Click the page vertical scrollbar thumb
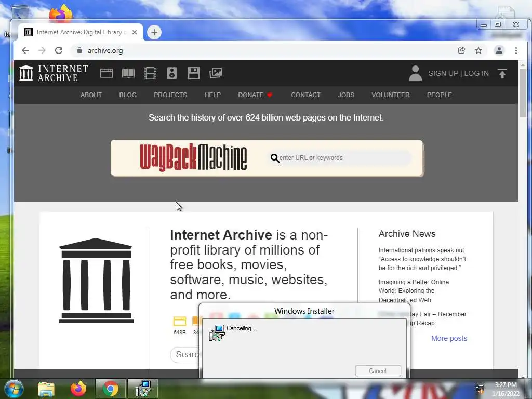This screenshot has width=532, height=399. click(523, 94)
